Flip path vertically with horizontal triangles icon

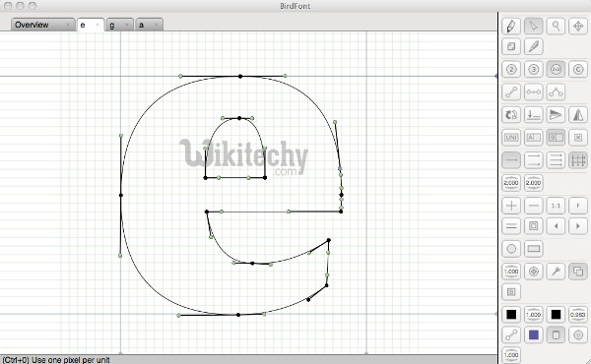[556, 115]
